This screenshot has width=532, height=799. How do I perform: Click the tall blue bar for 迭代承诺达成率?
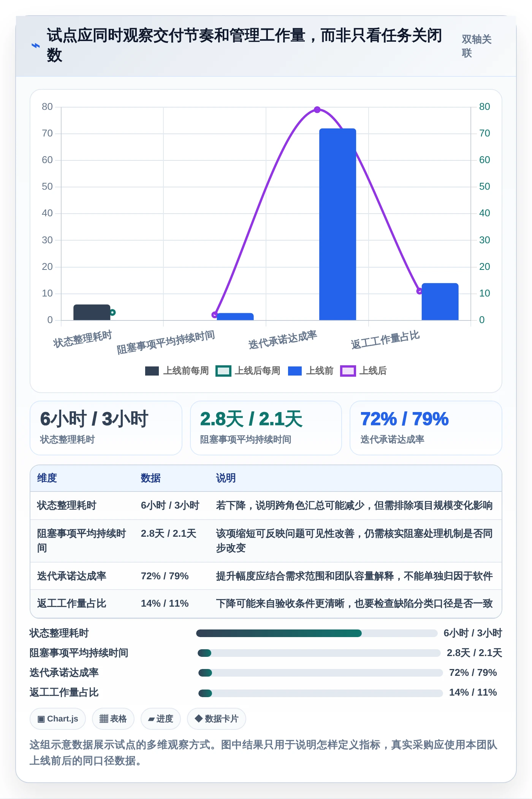[337, 224]
